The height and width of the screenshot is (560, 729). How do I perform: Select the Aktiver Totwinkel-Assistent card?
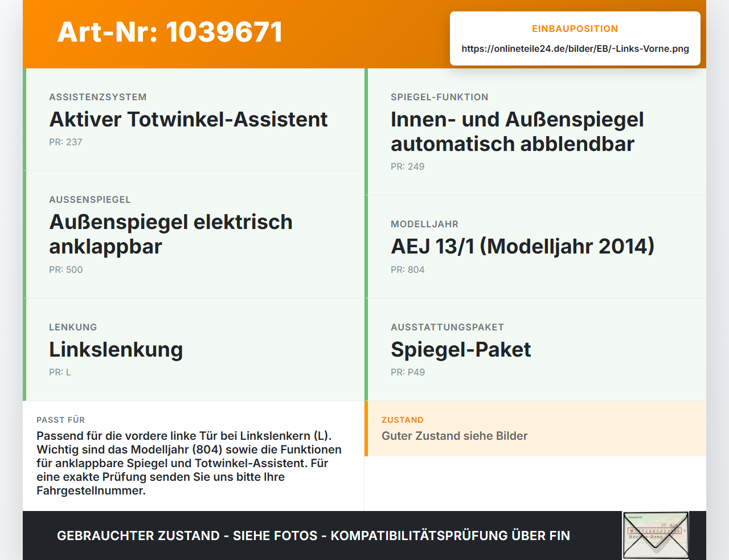[x=194, y=120]
